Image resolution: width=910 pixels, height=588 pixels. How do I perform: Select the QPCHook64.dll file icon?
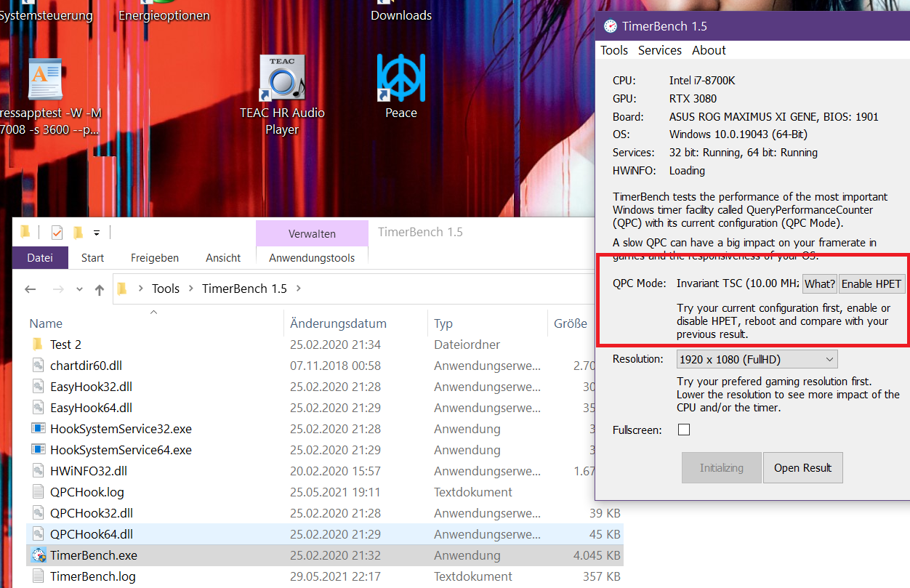[x=39, y=533]
